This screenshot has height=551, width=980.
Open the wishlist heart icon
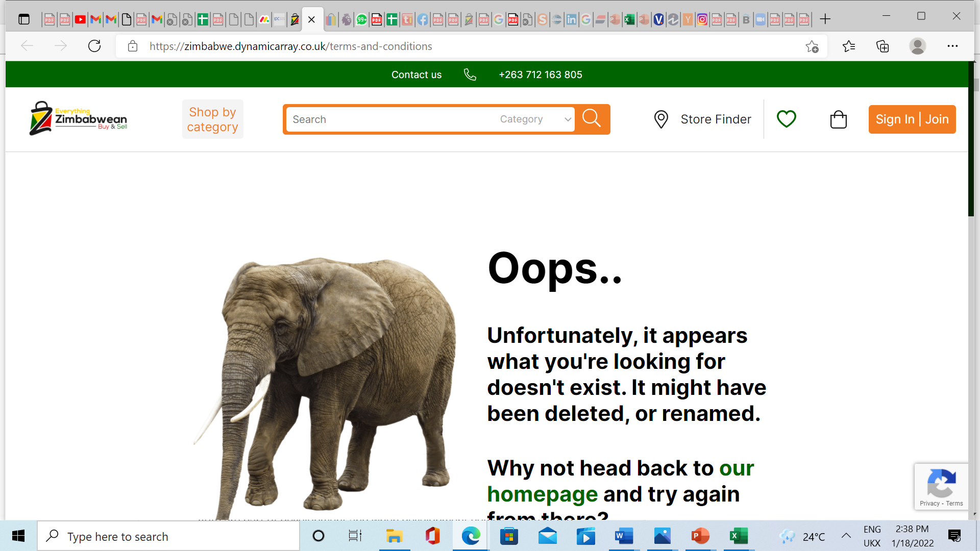786,119
